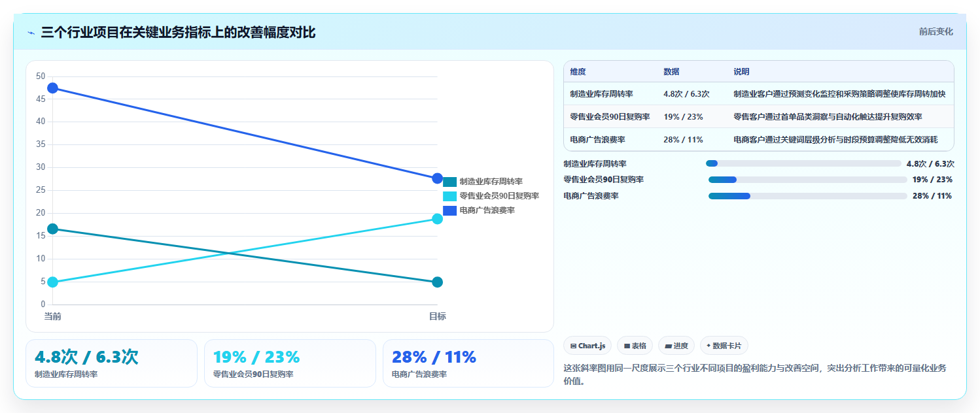980x413 pixels.
Task: Click progress row value 4.8次 / 6.3次
Action: coord(930,164)
